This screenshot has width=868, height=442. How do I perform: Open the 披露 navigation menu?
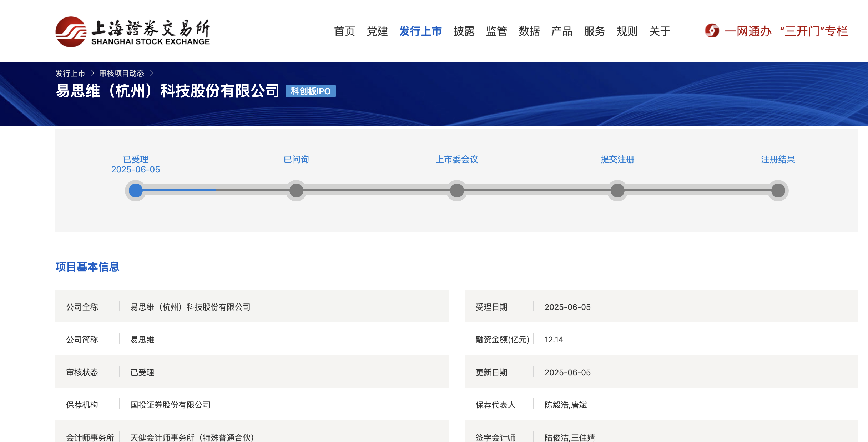click(464, 31)
